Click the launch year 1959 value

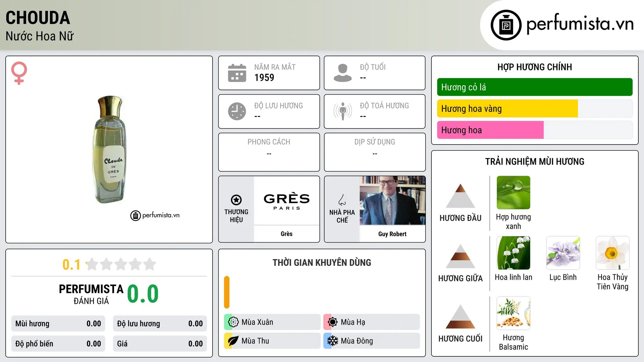click(264, 78)
